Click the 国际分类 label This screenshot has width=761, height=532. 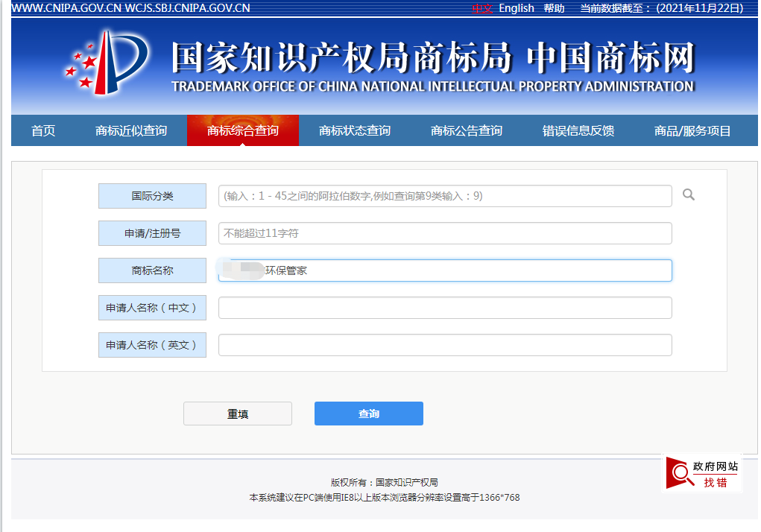152,196
